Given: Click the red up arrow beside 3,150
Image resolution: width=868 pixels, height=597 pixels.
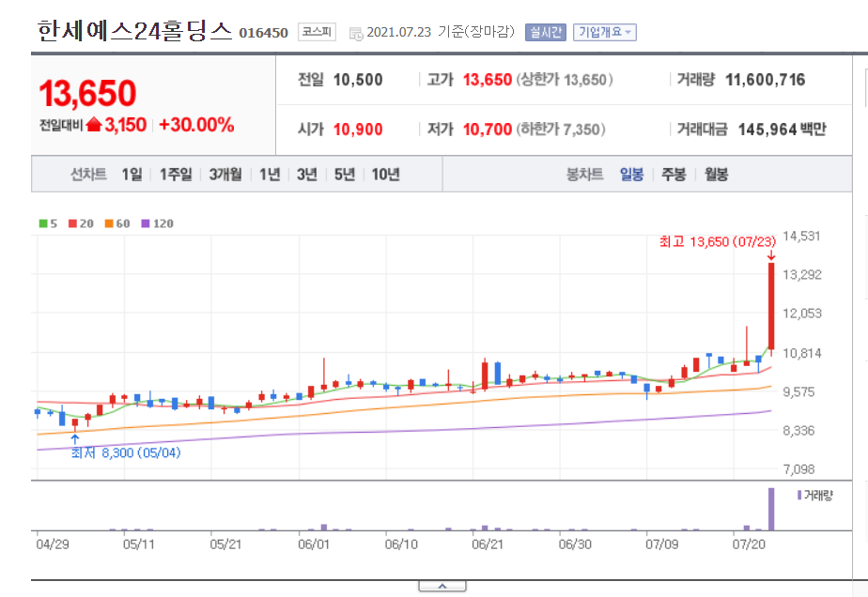Looking at the screenshot, I should (x=94, y=125).
